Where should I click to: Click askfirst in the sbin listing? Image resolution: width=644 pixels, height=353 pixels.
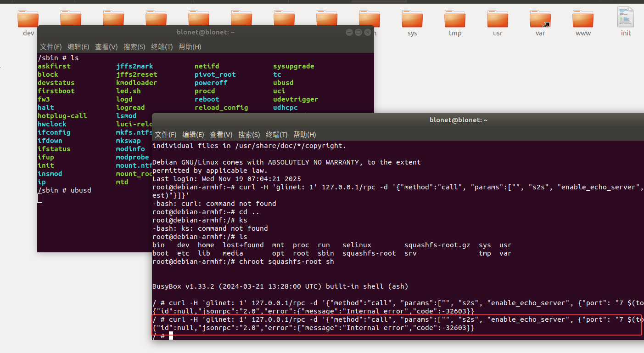point(54,66)
